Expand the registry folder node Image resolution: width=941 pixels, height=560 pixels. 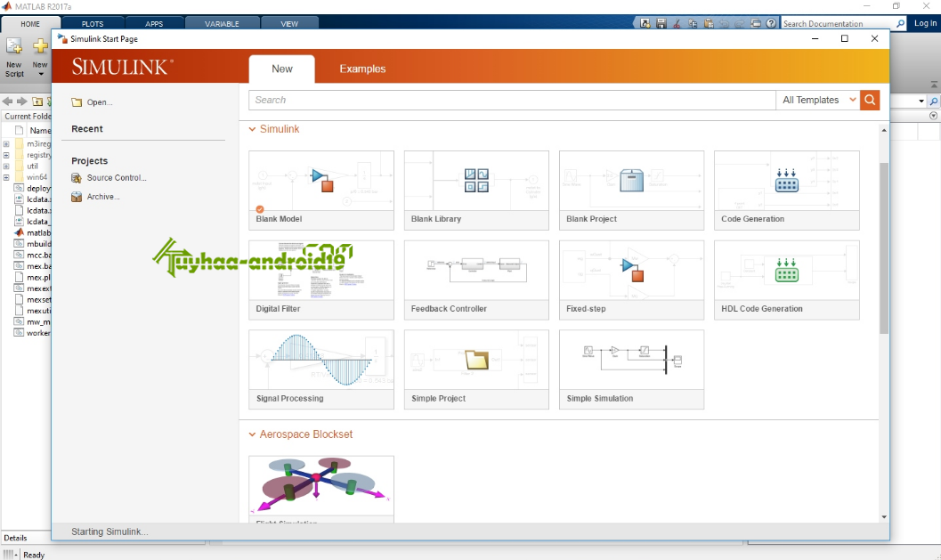point(6,155)
